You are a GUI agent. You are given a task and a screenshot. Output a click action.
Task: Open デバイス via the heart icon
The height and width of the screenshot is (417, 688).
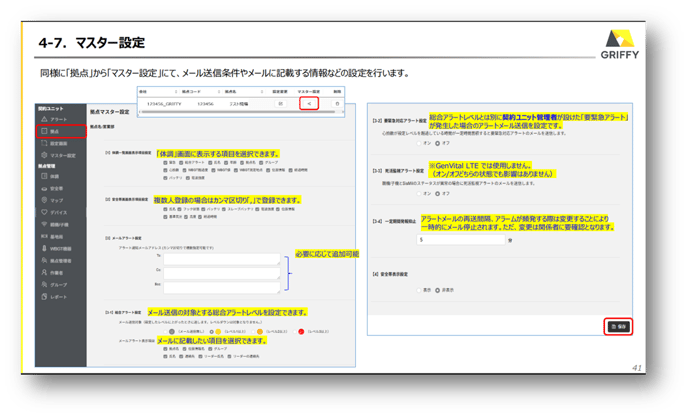pyautogui.click(x=44, y=212)
